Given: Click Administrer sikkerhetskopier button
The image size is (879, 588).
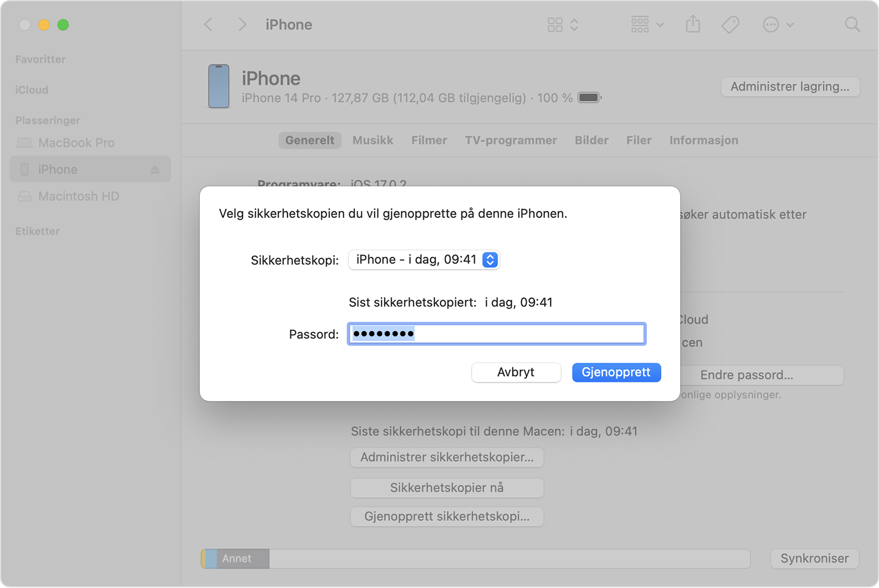Looking at the screenshot, I should click(447, 457).
